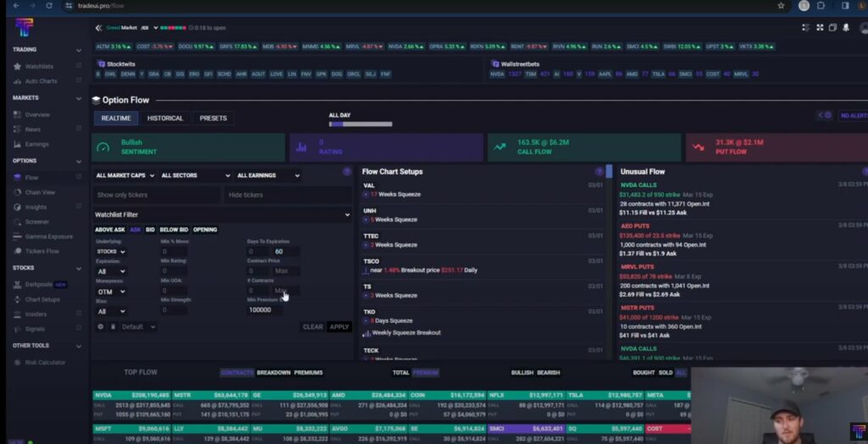The image size is (868, 444).
Task: Open Auto Charts from the sidebar
Action: click(41, 80)
